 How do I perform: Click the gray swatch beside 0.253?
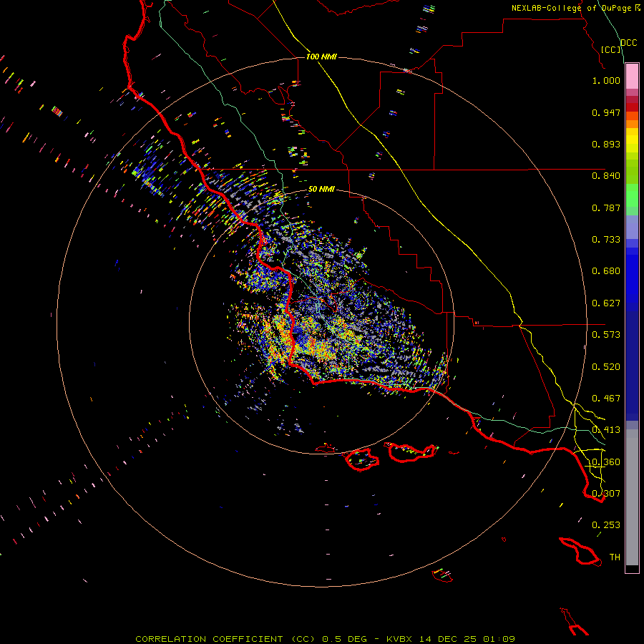(x=632, y=525)
